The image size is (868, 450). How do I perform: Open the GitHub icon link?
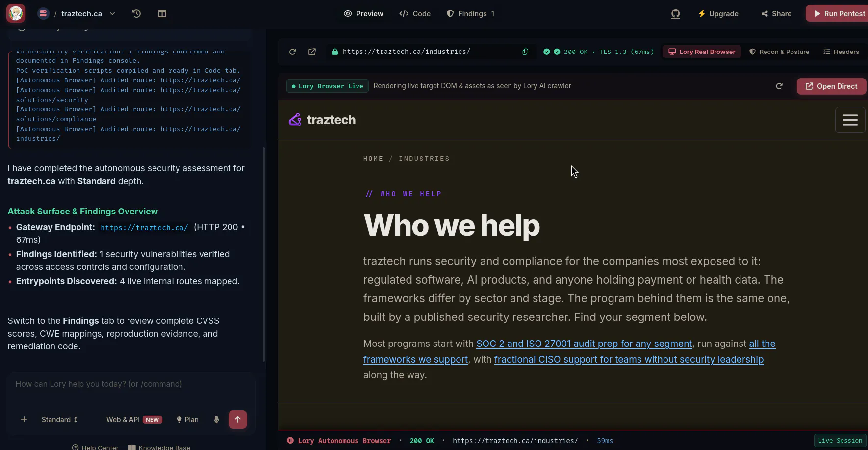click(675, 13)
